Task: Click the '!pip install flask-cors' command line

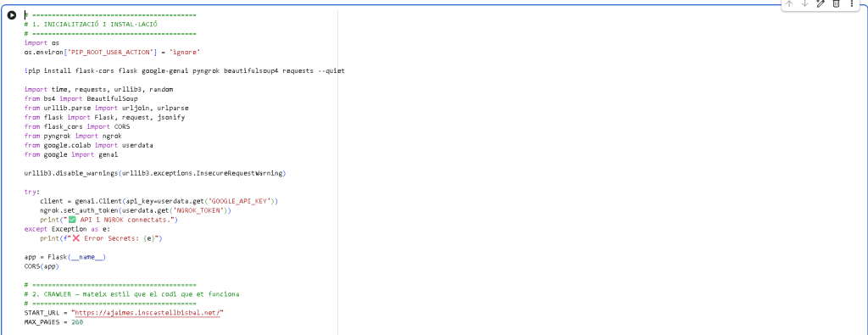Action: (184, 71)
